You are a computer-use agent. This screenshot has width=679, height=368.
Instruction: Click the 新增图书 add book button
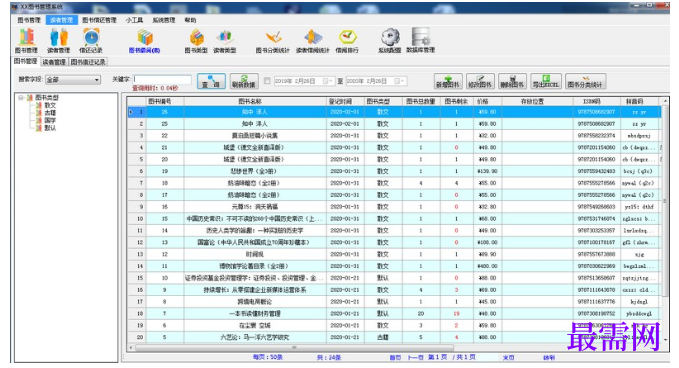(449, 81)
